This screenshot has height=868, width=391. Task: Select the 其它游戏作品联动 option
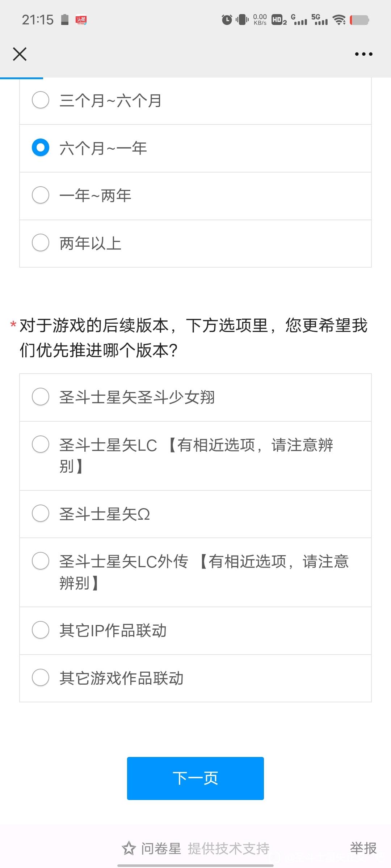tap(195, 678)
